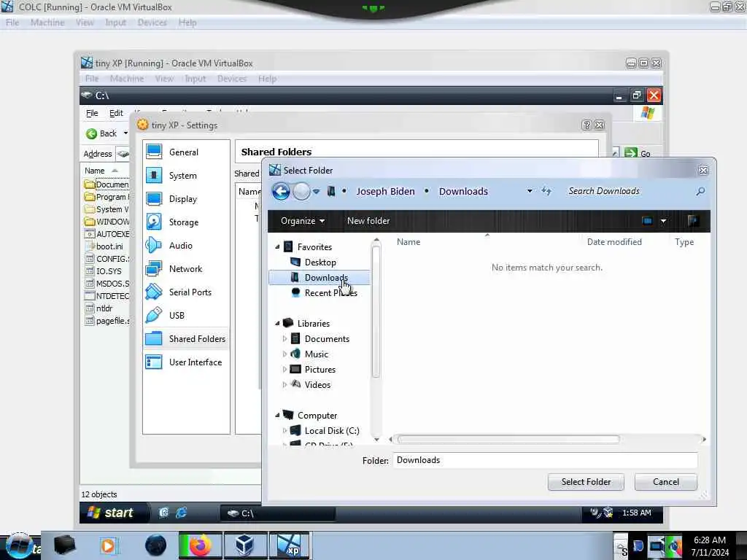This screenshot has height=560, width=747.
Task: Open Help menu in tiny XP VirtualBox window
Action: (267, 79)
